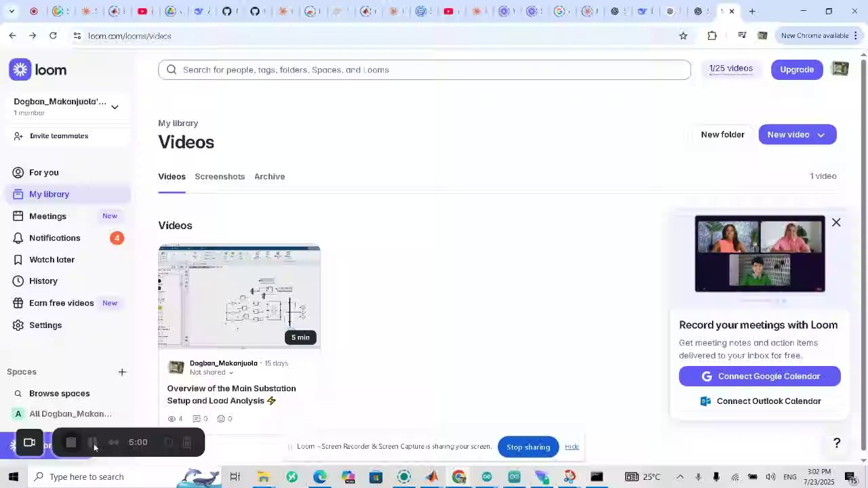
Task: Click the Loom recorder camera icon
Action: pos(29,443)
